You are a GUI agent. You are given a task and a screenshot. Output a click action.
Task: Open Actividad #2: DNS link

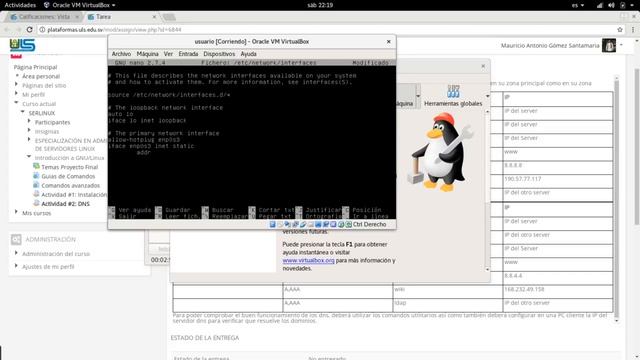(65, 204)
